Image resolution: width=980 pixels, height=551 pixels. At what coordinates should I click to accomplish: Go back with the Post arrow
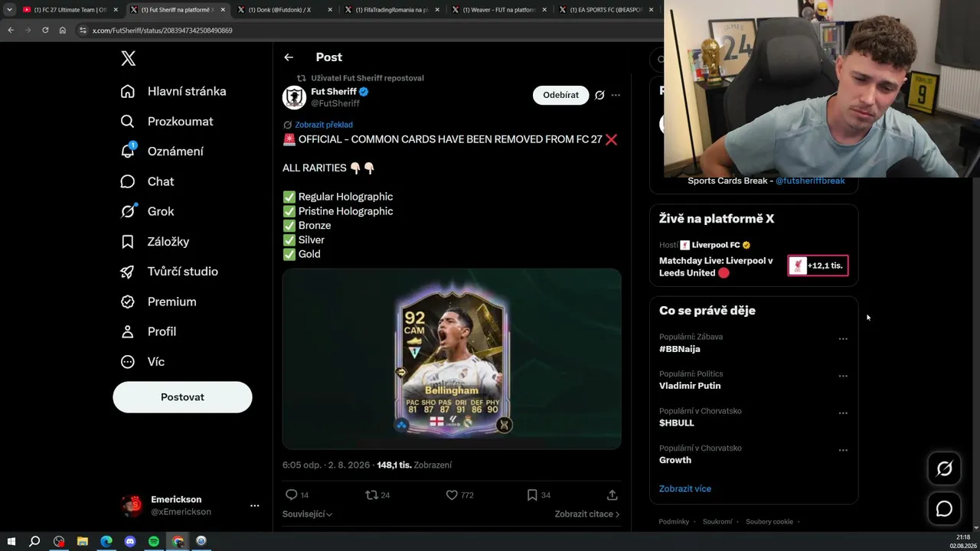click(289, 57)
